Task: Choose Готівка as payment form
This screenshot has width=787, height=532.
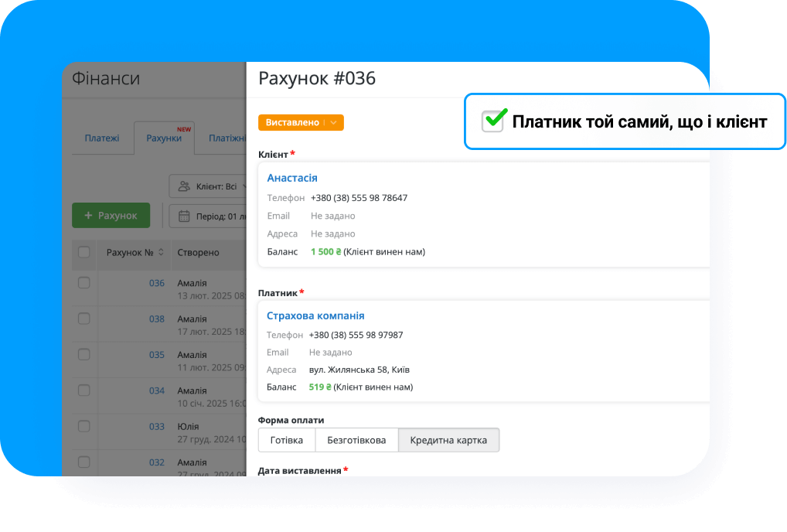Action: tap(287, 440)
